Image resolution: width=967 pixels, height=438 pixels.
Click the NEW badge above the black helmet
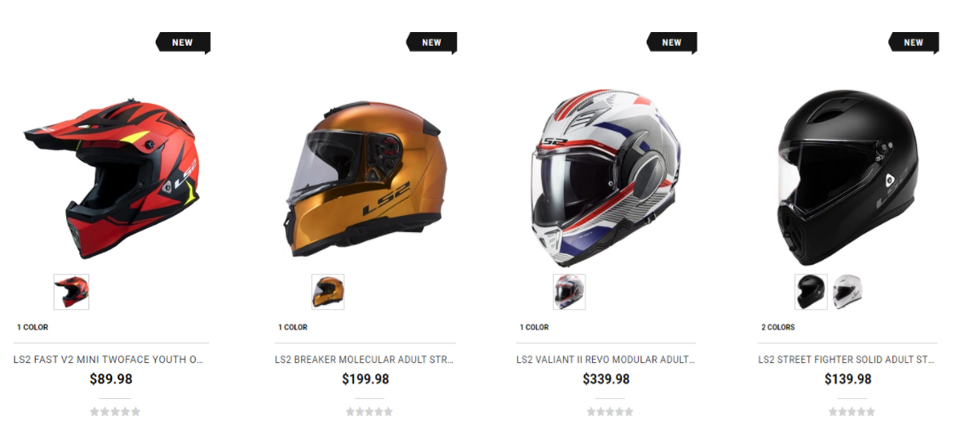pyautogui.click(x=913, y=43)
